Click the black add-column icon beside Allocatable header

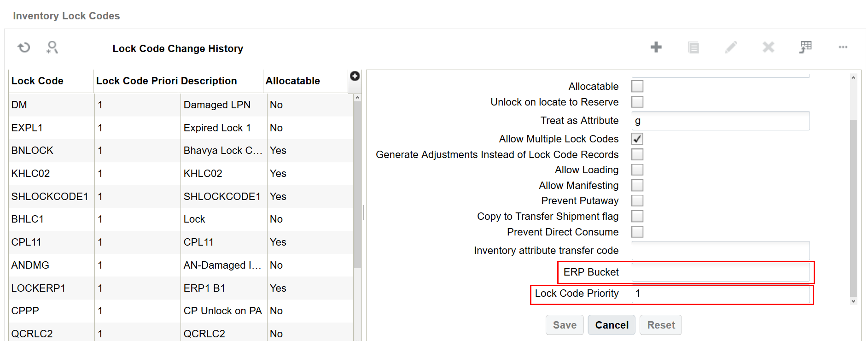(x=355, y=76)
